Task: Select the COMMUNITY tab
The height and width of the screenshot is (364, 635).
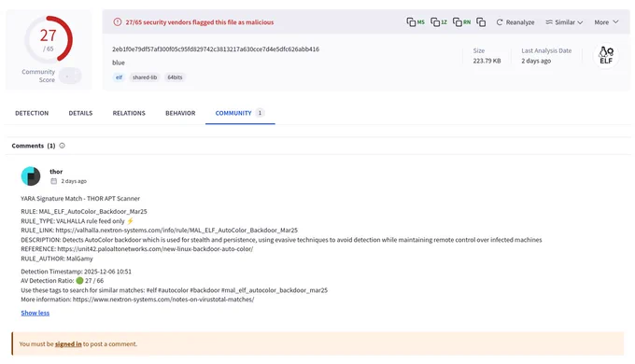Action: coord(240,113)
